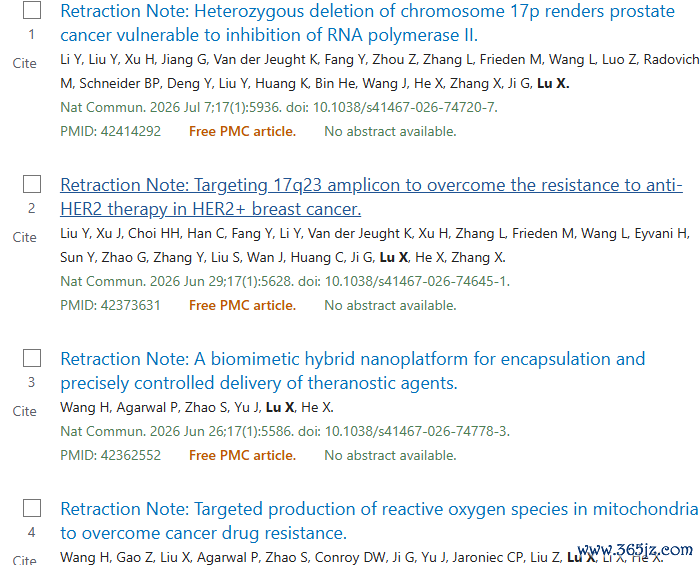Open the underlined 17q23 amplicon retraction note title
The height and width of the screenshot is (565, 700).
(x=371, y=197)
